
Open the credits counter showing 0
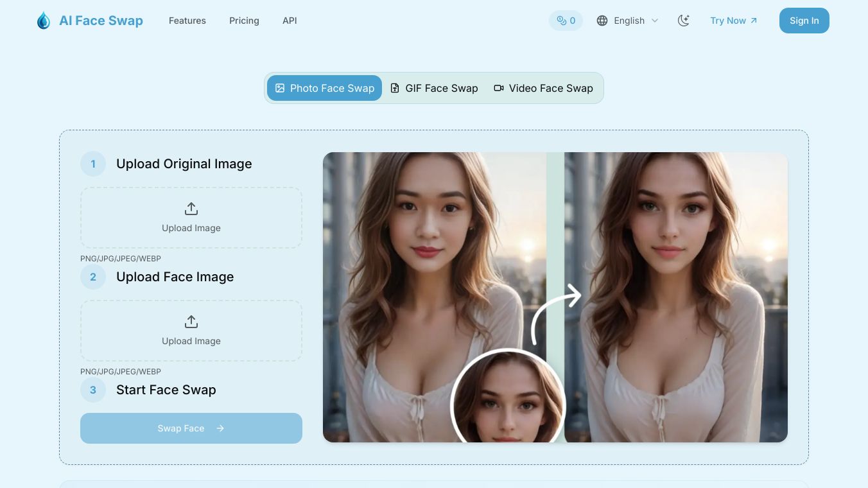pos(566,21)
